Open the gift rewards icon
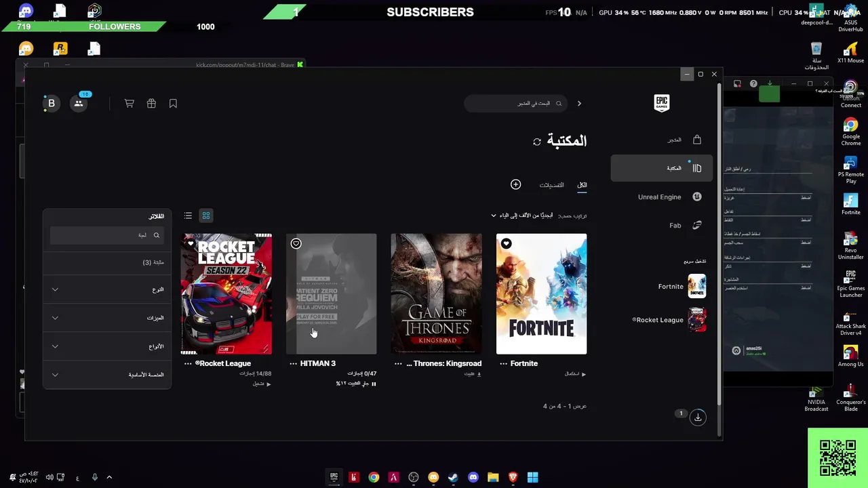 click(x=151, y=104)
